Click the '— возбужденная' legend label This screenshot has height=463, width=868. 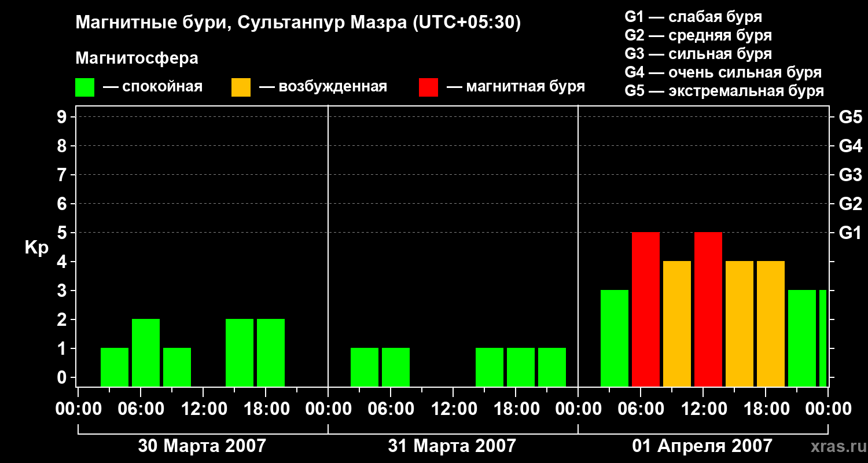(322, 87)
